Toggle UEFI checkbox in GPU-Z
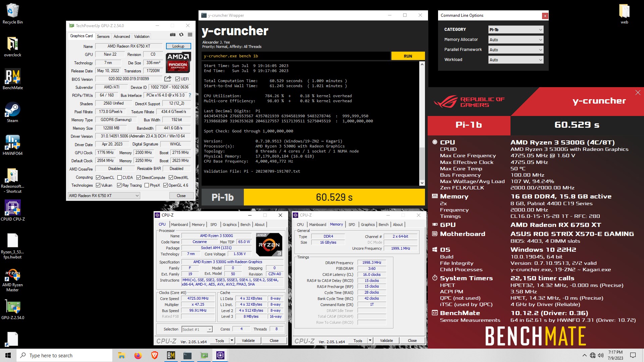Viewport: 644px width, 362px height. point(178,79)
